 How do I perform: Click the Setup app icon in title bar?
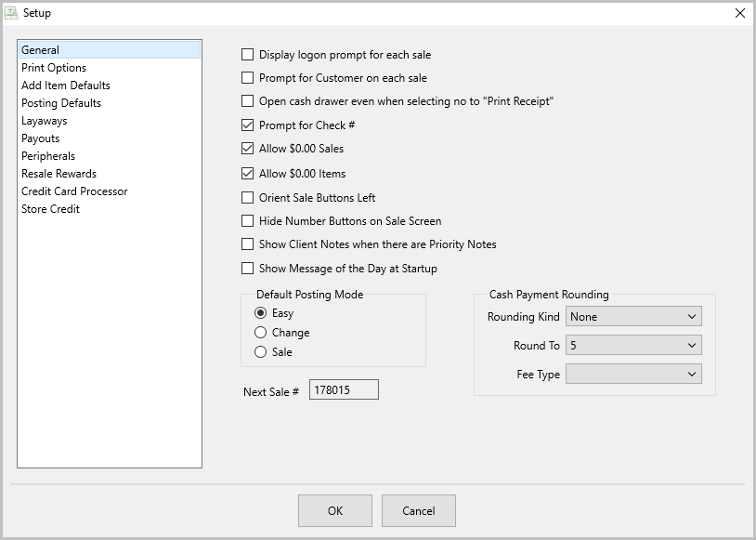(x=10, y=12)
